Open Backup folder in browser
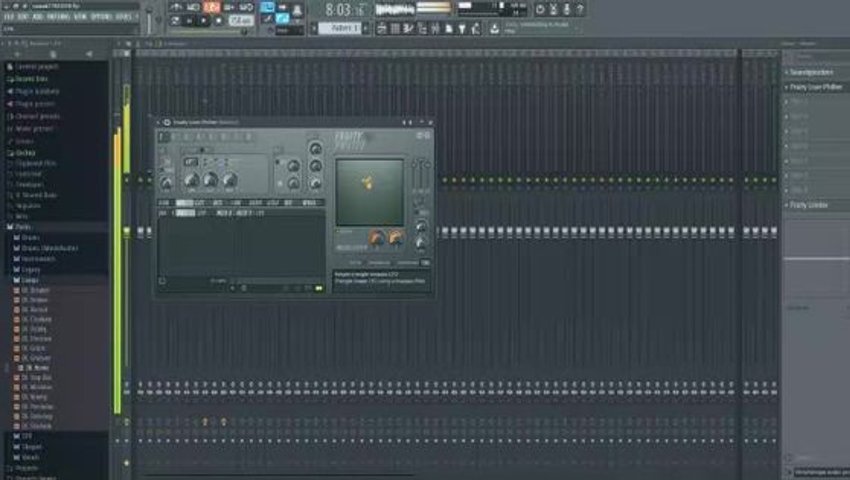Viewport: 850px width, 480px height. tap(23, 152)
